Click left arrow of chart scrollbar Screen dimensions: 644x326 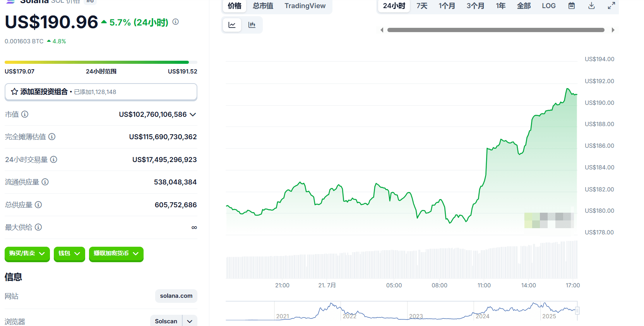click(x=382, y=30)
